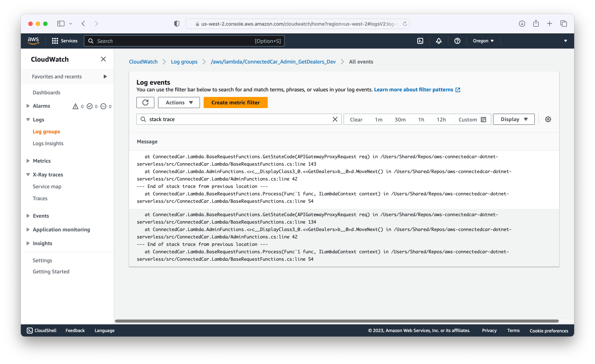The width and height of the screenshot is (595, 364).
Task: Launch CloudShell from top navigation bar
Action: point(420,41)
